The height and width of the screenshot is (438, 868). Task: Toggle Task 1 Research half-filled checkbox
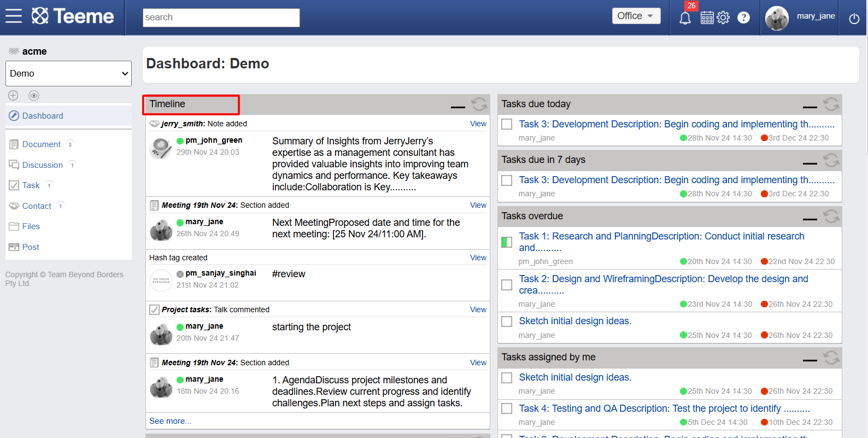(507, 242)
